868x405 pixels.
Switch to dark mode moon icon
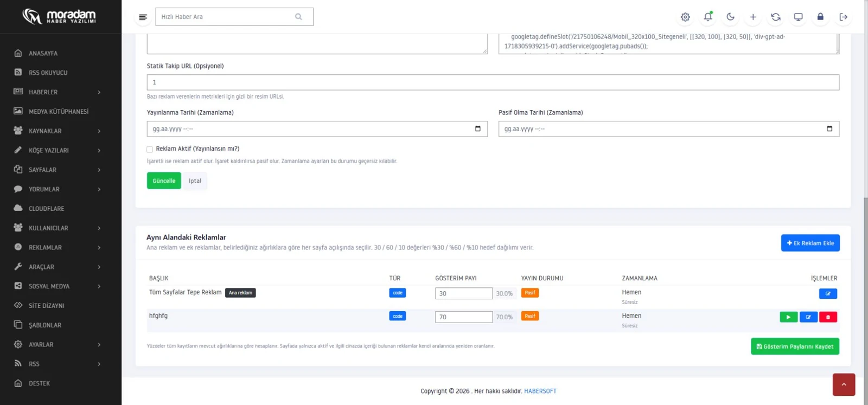730,17
